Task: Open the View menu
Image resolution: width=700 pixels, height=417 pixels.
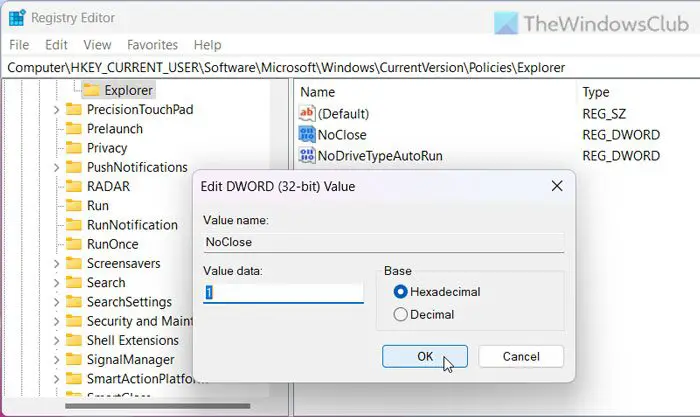Action: coord(97,45)
